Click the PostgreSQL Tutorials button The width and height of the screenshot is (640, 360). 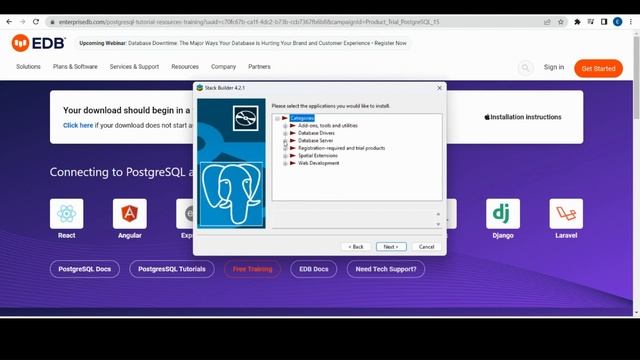(x=172, y=269)
